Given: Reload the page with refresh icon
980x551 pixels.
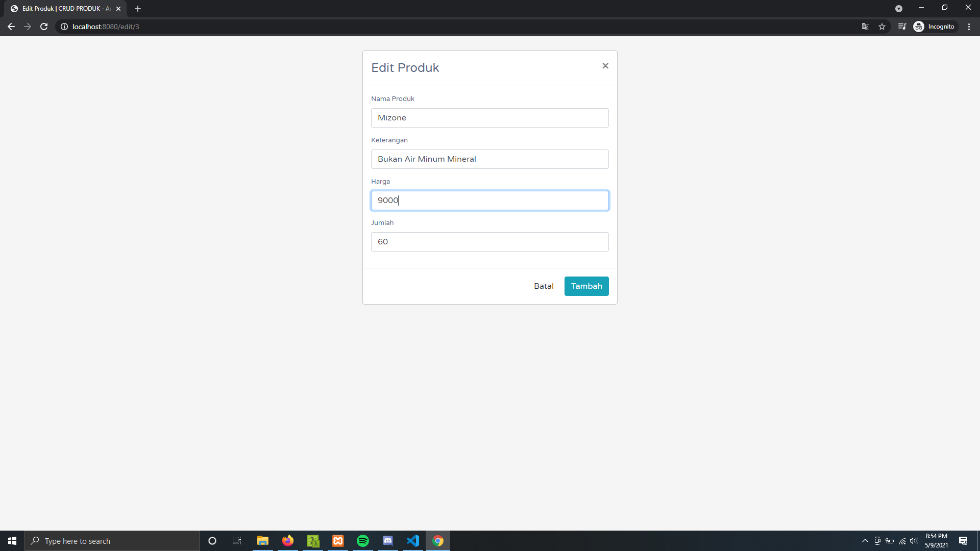Looking at the screenshot, I should [x=44, y=27].
